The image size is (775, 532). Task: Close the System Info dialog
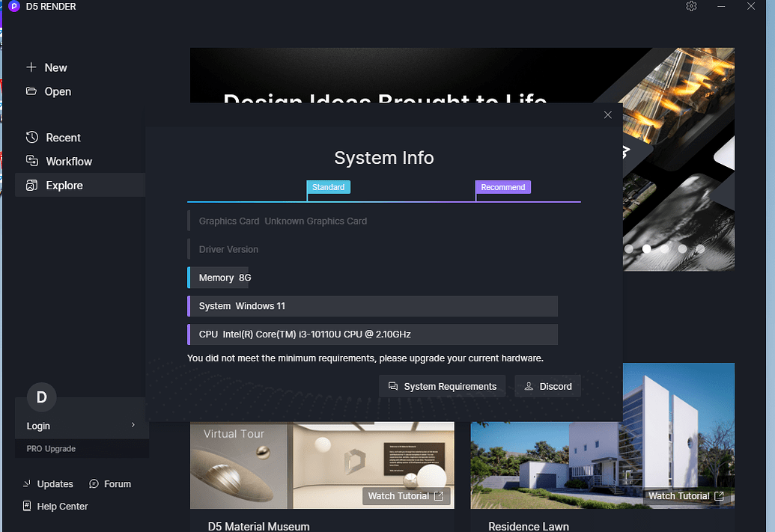click(x=608, y=115)
